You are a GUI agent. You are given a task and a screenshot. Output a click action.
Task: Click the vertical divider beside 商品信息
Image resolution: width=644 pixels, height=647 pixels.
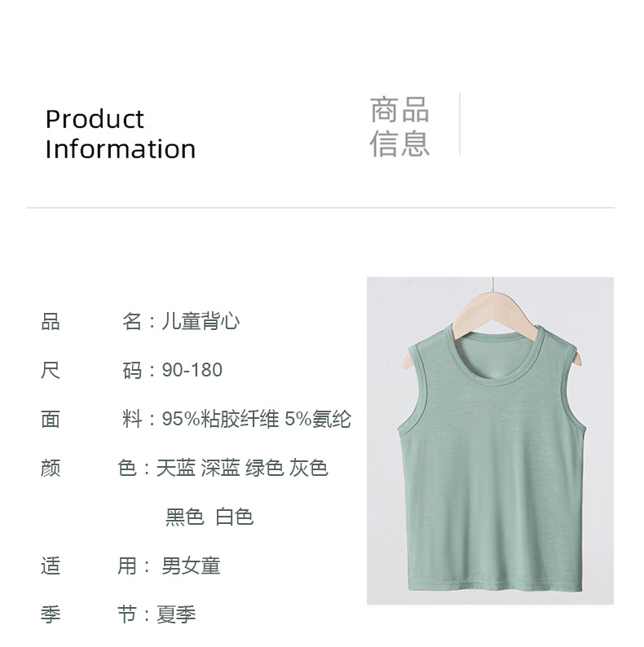pos(460,124)
